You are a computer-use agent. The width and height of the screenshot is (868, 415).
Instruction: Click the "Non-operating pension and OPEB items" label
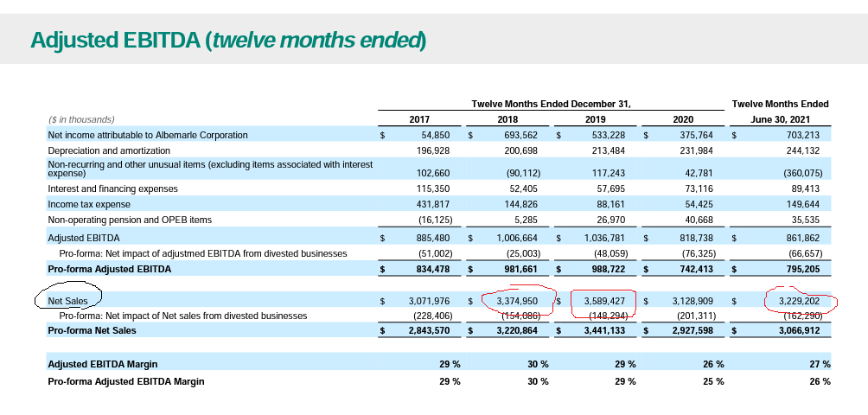coord(130,220)
